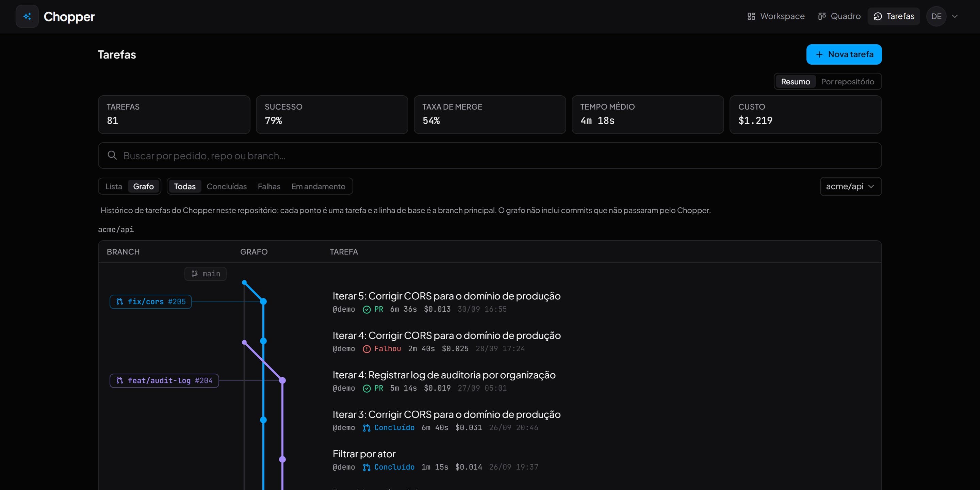Click the green PR check icon for Iterar 5
This screenshot has height=490, width=980.
click(367, 310)
